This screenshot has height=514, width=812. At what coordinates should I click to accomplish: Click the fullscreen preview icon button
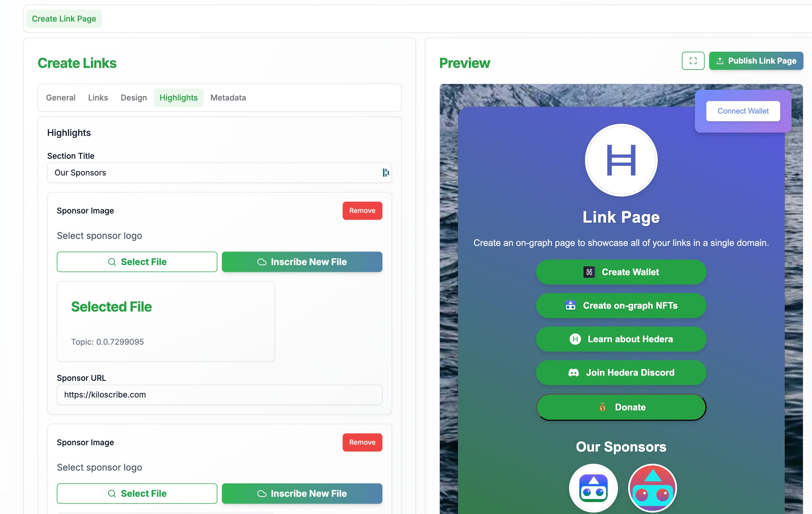coord(693,61)
